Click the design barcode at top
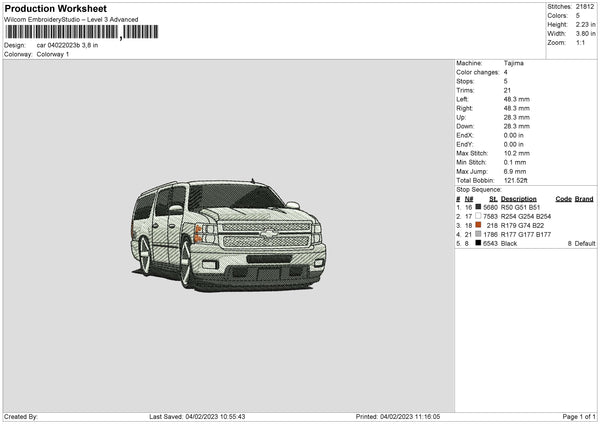 pos(62,32)
